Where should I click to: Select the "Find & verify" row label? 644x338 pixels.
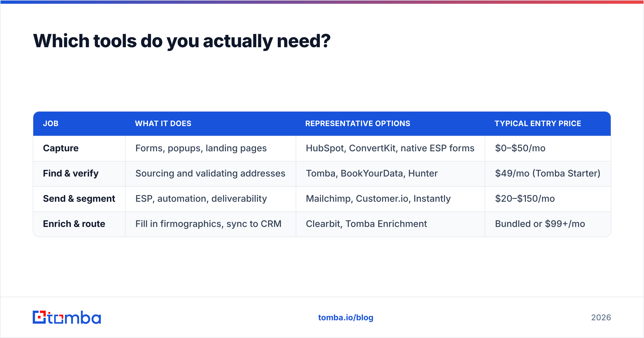coord(71,173)
